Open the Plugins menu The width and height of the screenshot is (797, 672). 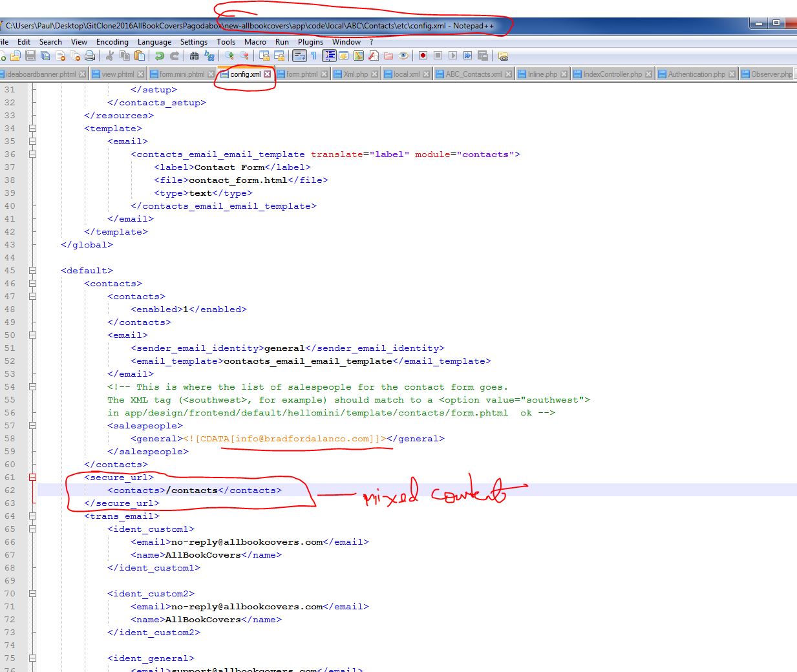310,41
